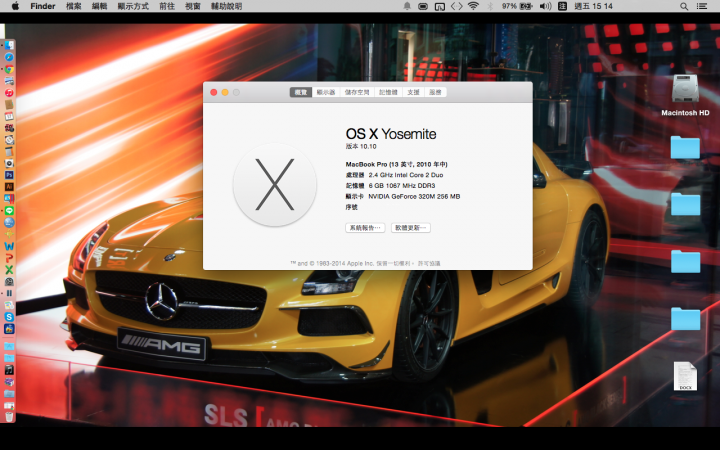Open iTunes from the Dock
This screenshot has height=450, width=720.
(x=9, y=93)
